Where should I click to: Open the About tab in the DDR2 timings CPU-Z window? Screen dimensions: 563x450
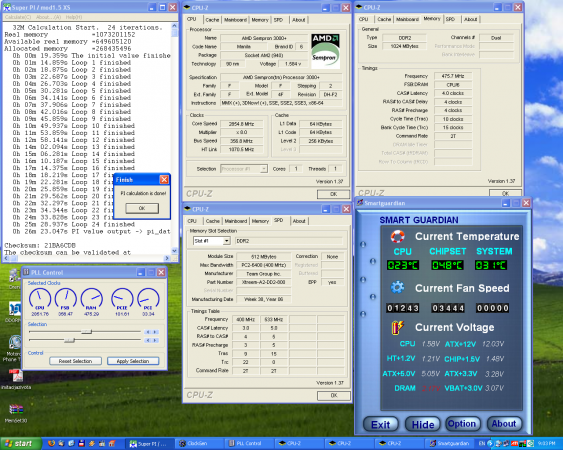click(x=470, y=19)
